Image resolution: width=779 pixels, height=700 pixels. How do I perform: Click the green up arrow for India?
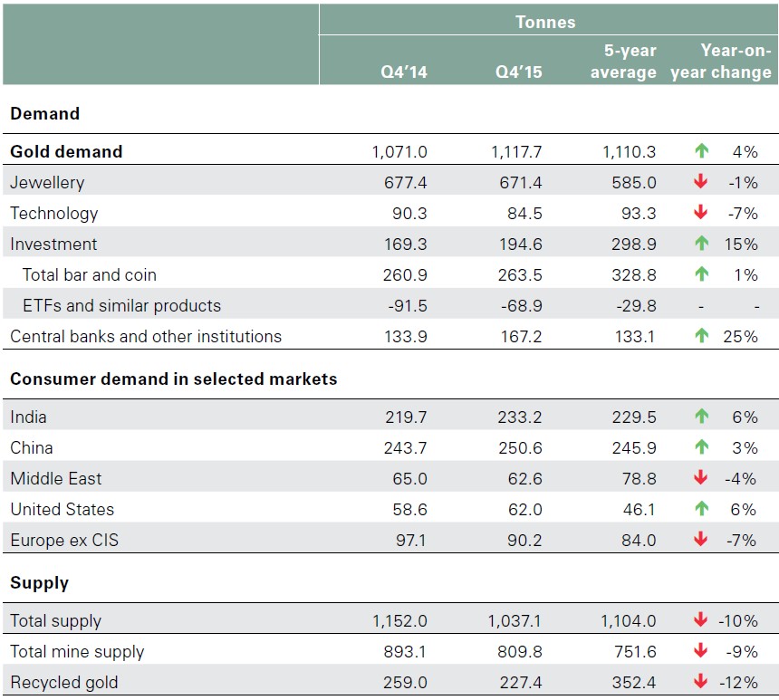click(701, 417)
